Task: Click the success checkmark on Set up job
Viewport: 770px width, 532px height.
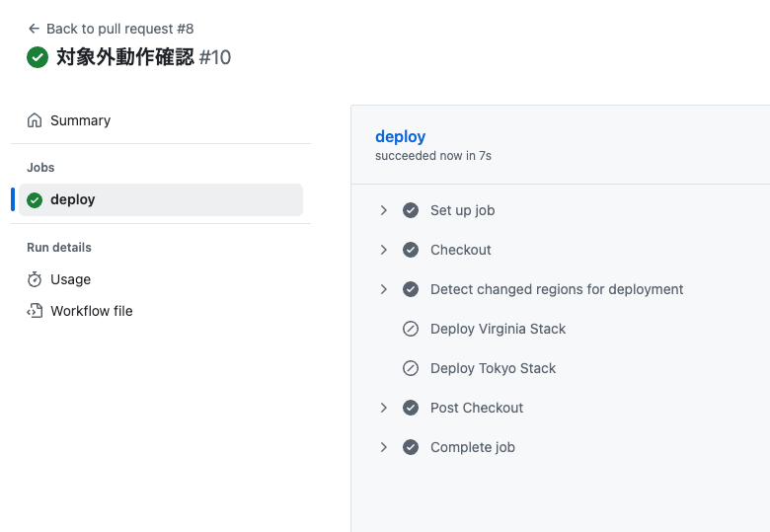Action: coord(411,210)
